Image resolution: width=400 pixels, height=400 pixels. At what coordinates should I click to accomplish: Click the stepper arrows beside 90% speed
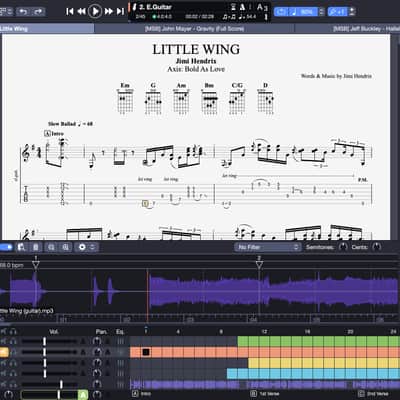click(321, 12)
